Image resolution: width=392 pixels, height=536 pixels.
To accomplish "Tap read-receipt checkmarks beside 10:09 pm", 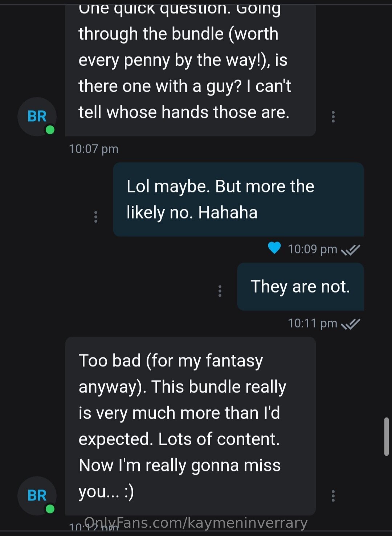I will coord(351,250).
